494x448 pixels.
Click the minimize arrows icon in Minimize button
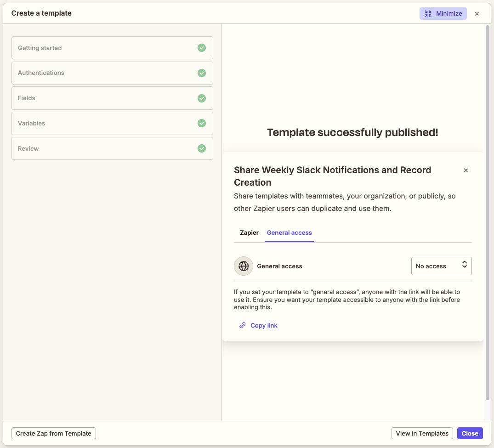(428, 13)
